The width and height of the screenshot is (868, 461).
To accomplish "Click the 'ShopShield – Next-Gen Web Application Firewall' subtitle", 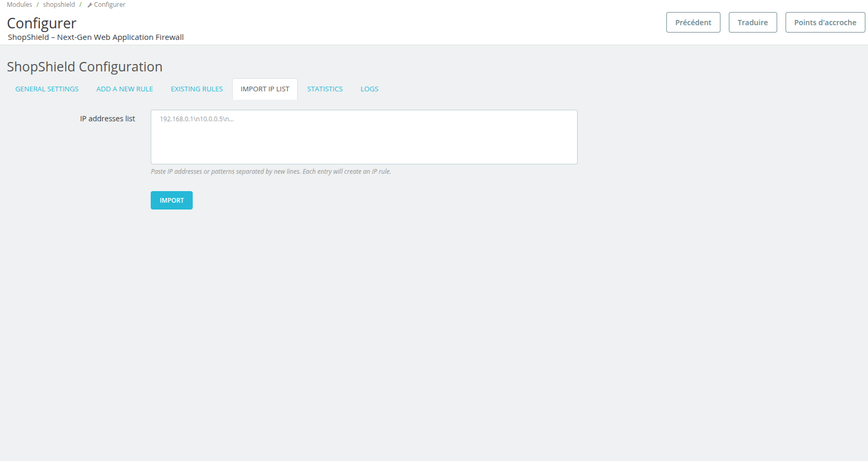I will (96, 37).
